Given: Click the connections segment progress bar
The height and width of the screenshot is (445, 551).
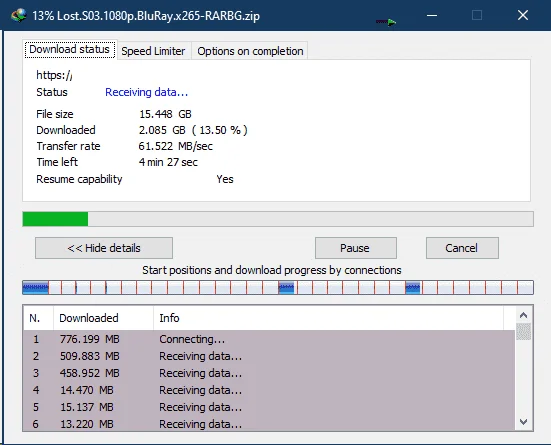Looking at the screenshot, I should 278,288.
